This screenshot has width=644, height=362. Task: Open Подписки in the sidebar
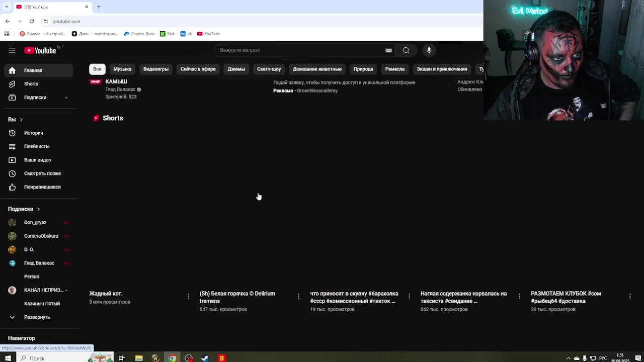(x=39, y=98)
